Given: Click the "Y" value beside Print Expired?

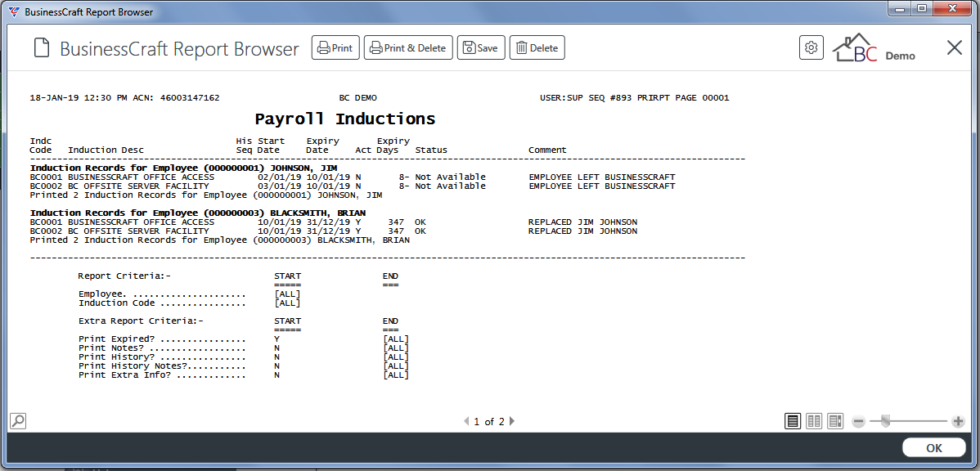Looking at the screenshot, I should (276, 339).
